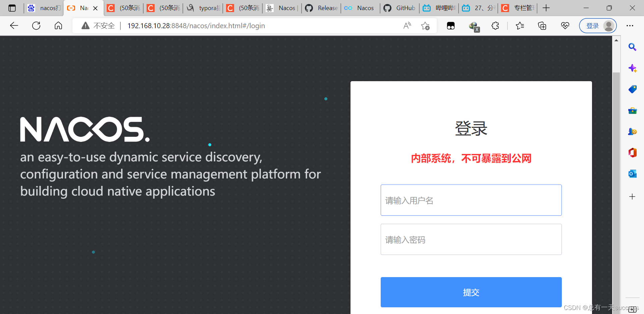This screenshot has height=314, width=644.
Task: Open the games sidebar icon
Action: pos(632,132)
